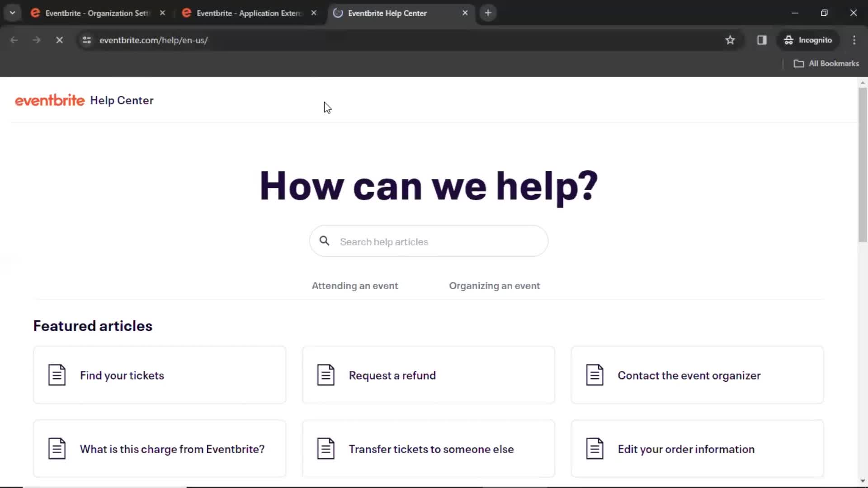
Task: Open Edit your order information article
Action: point(697,449)
